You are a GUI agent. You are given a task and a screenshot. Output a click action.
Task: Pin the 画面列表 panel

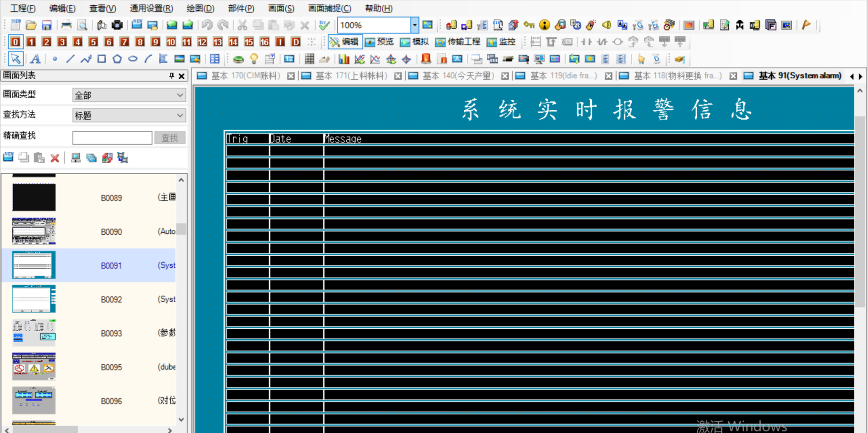pyautogui.click(x=171, y=76)
